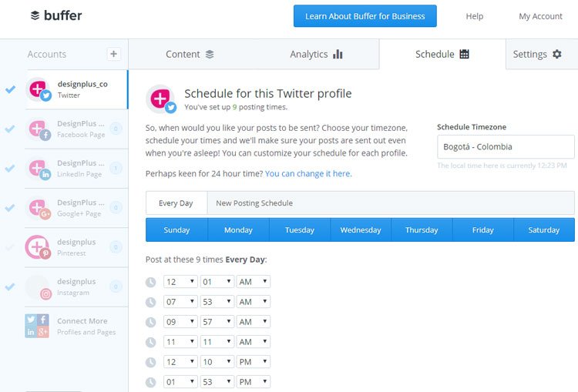Toggle checkmark for DesignPlus LinkedIn Page
This screenshot has width=578, height=392.
(10, 168)
